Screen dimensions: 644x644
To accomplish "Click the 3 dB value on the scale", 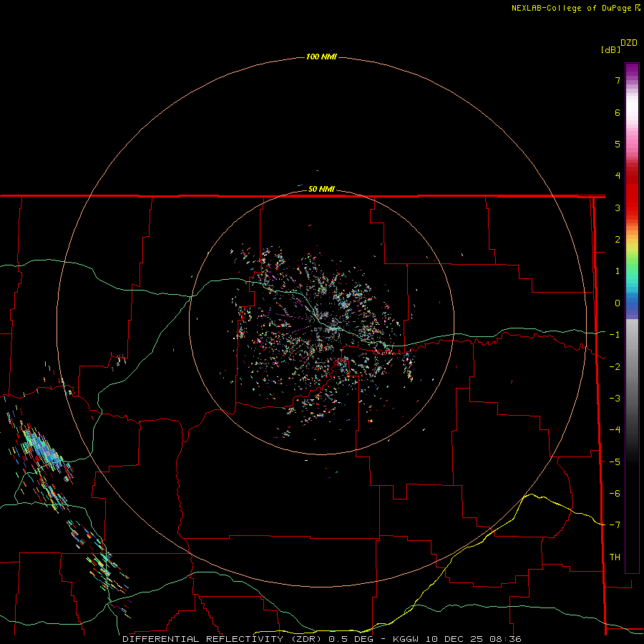I will coord(618,208).
